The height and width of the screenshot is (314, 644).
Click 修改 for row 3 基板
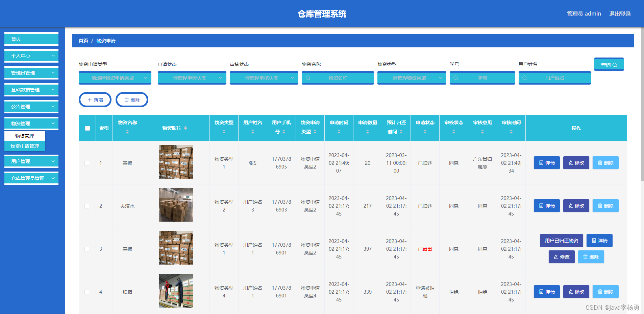point(562,257)
